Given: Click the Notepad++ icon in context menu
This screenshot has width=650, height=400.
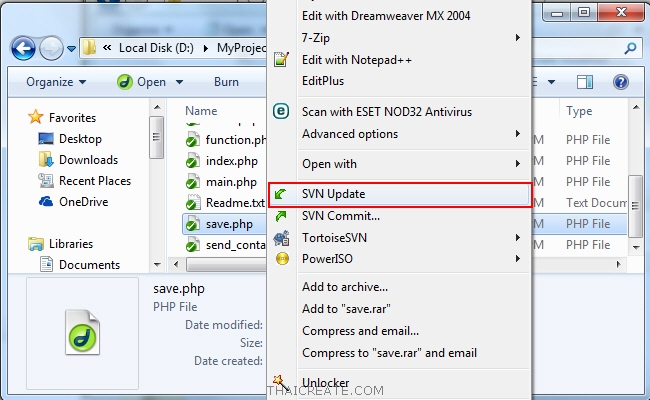Looking at the screenshot, I should coord(281,60).
